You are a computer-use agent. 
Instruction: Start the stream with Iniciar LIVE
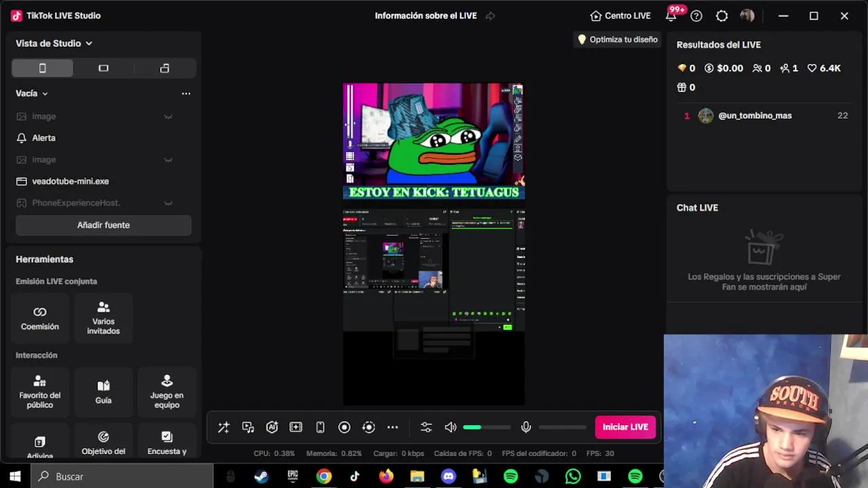625,427
